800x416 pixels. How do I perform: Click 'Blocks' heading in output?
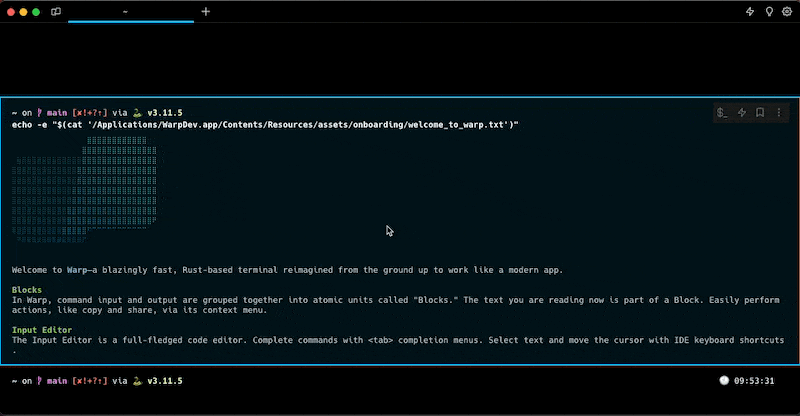point(27,290)
